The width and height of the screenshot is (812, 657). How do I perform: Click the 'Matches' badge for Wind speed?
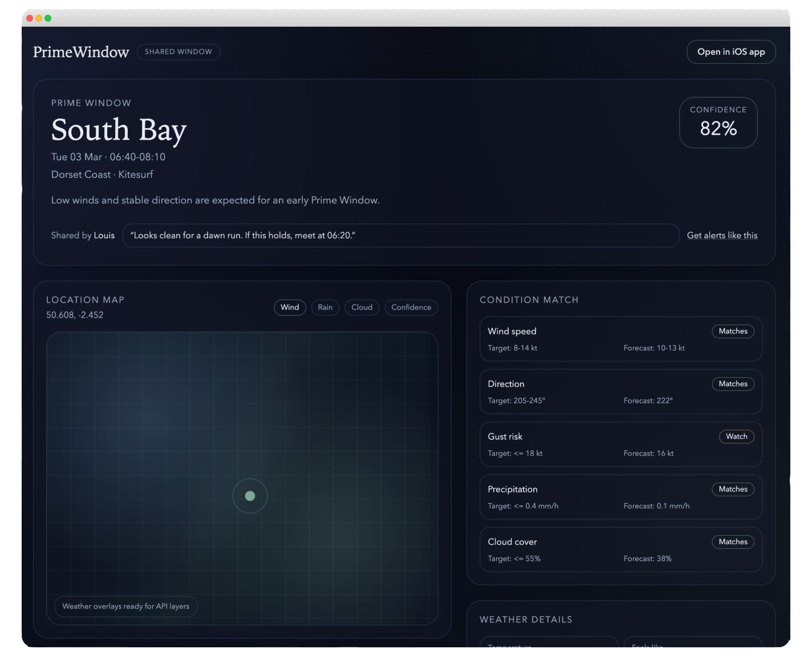(733, 331)
